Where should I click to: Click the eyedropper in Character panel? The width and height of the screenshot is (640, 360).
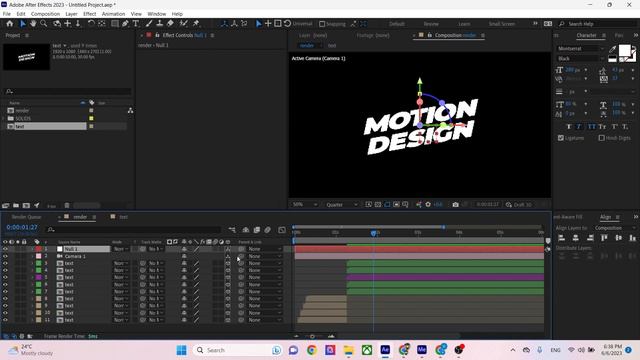coord(612,49)
